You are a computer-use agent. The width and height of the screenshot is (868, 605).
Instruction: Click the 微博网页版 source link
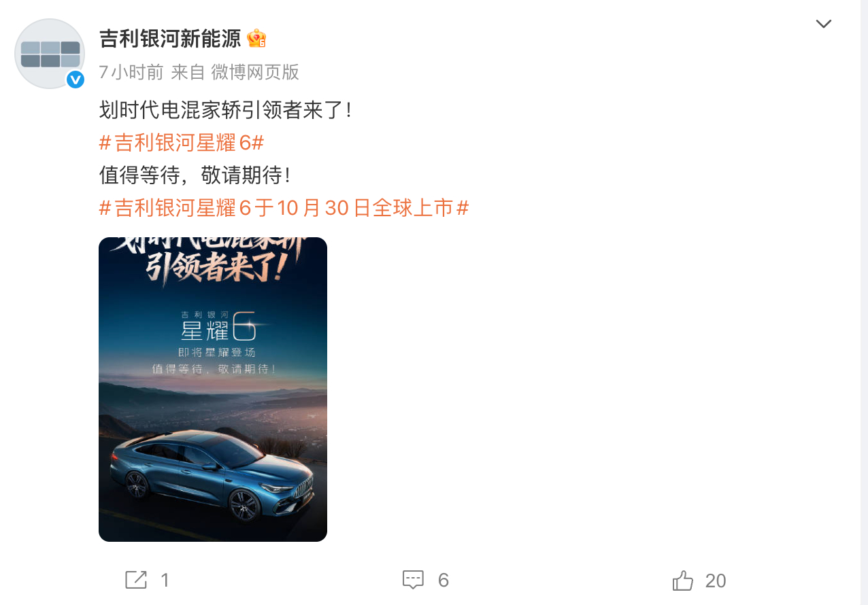(255, 72)
